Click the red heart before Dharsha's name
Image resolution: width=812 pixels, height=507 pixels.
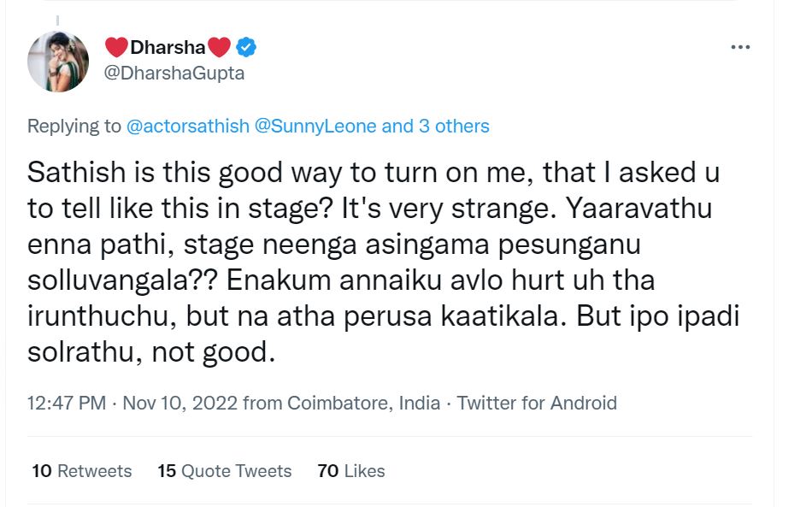point(115,47)
